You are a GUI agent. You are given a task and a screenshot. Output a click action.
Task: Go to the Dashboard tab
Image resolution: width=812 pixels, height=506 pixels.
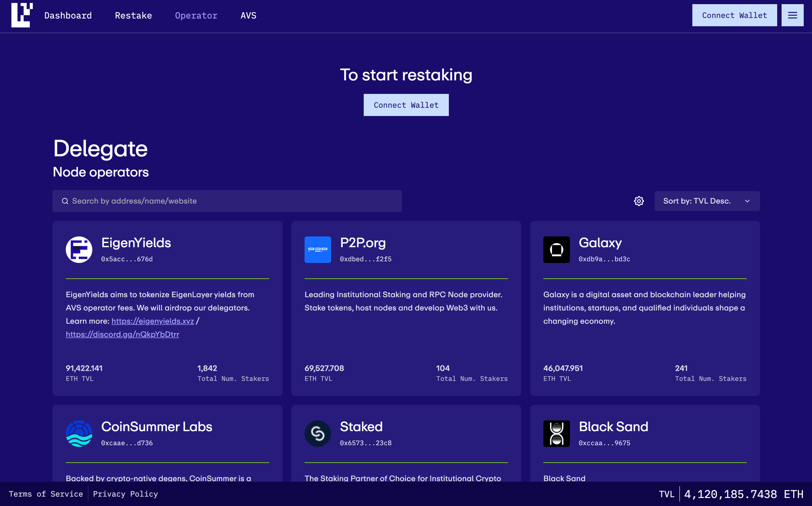tap(68, 15)
